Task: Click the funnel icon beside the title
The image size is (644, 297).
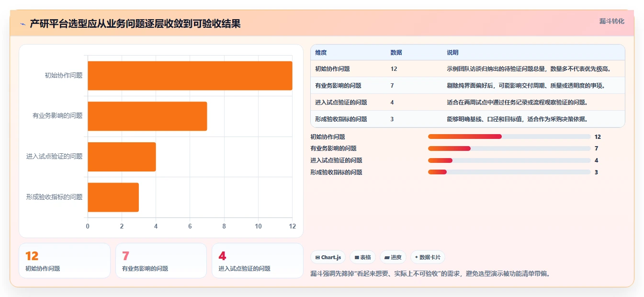Action: pos(23,23)
